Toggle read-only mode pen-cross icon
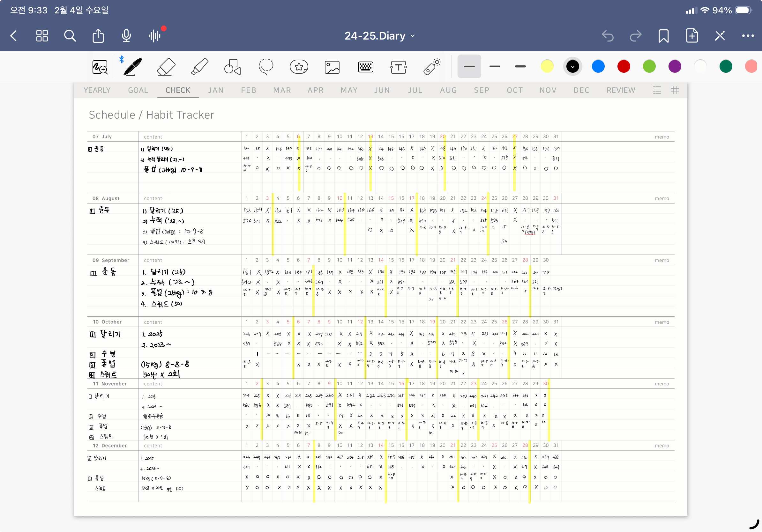 [x=720, y=35]
